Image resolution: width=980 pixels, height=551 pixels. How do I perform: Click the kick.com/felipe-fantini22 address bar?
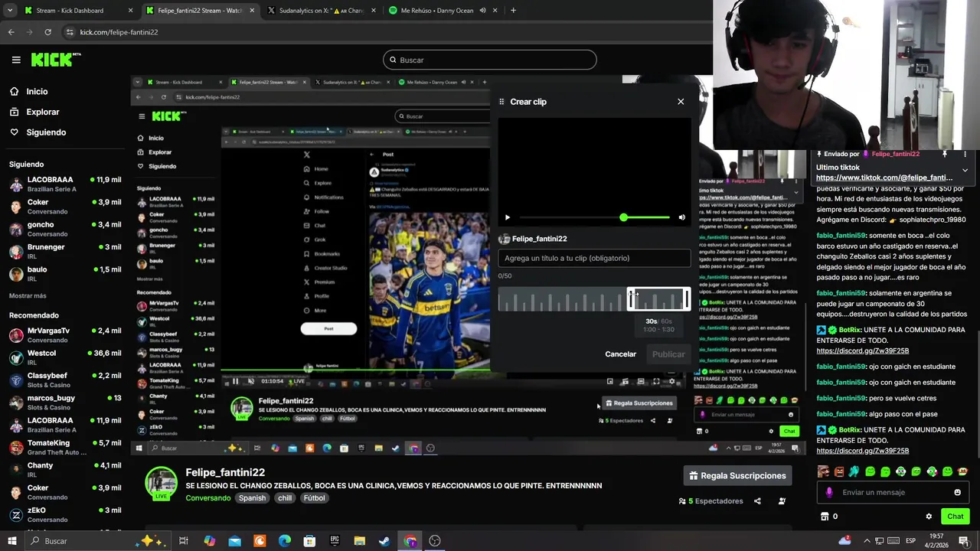(x=119, y=32)
